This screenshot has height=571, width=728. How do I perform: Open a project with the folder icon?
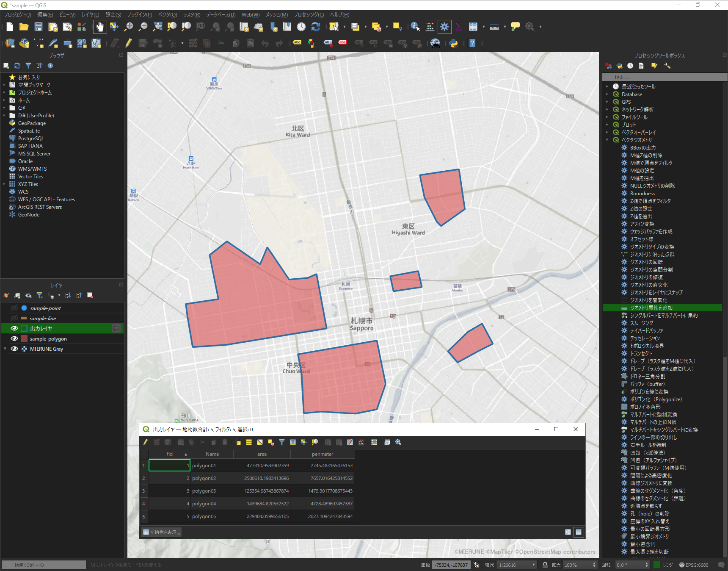(24, 27)
